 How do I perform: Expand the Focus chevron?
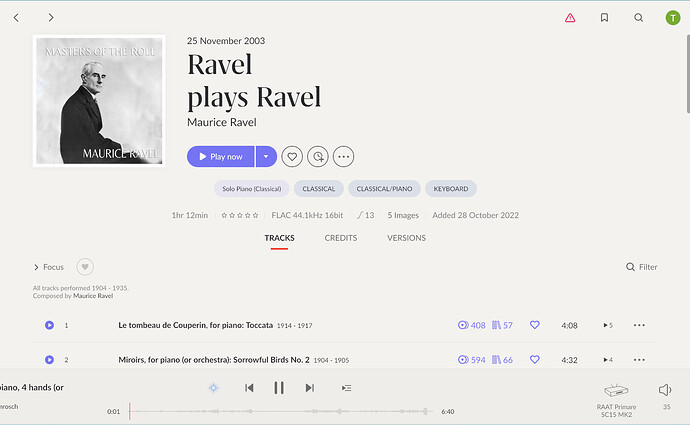pos(37,267)
